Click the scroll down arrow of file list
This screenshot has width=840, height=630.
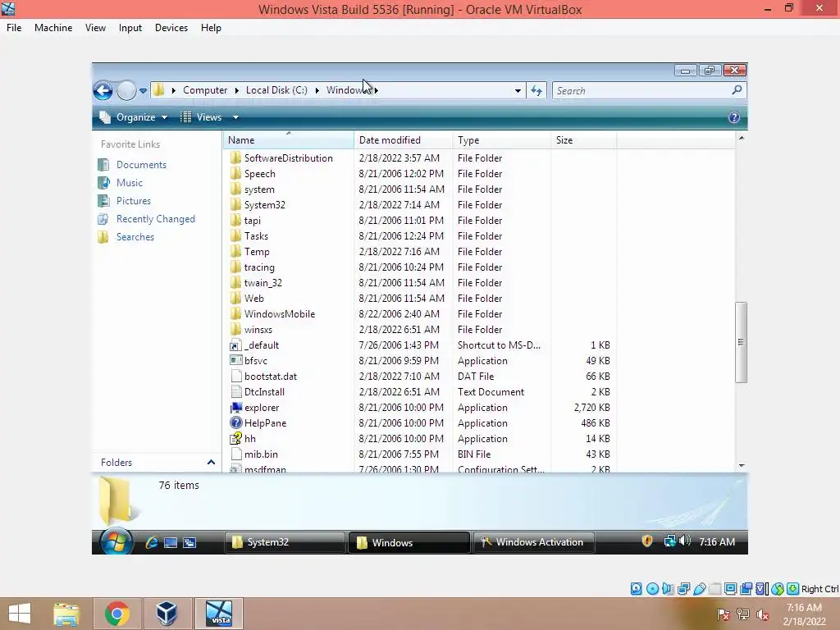pyautogui.click(x=742, y=466)
